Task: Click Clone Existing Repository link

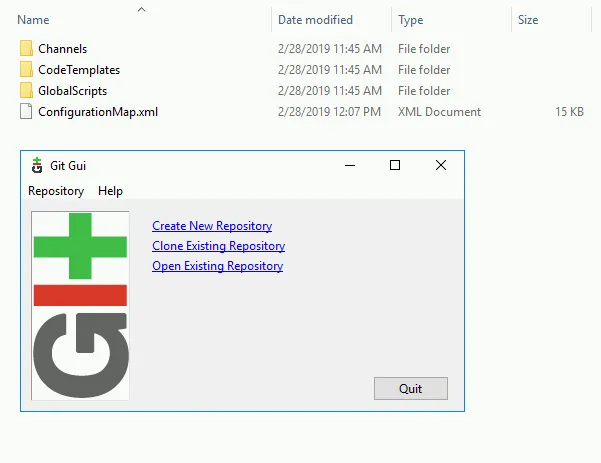Action: point(218,246)
